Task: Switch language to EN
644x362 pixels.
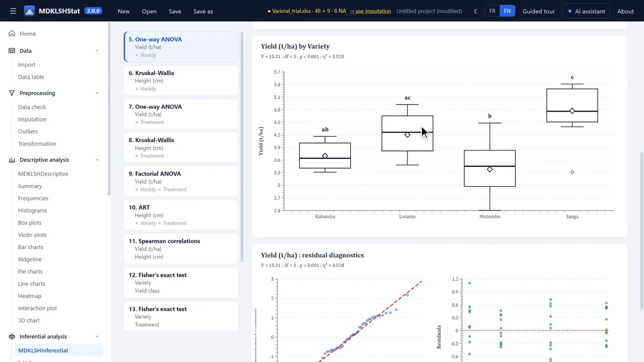Action: click(507, 11)
